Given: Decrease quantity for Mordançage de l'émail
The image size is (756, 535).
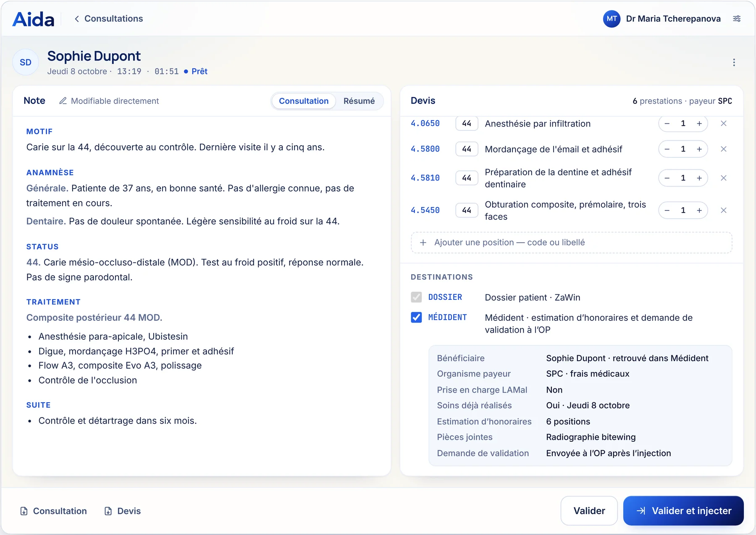Looking at the screenshot, I should [x=667, y=149].
